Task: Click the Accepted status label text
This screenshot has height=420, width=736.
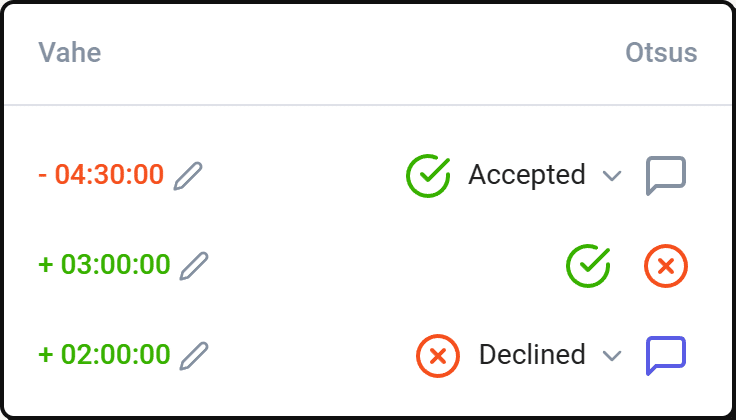Action: (527, 175)
